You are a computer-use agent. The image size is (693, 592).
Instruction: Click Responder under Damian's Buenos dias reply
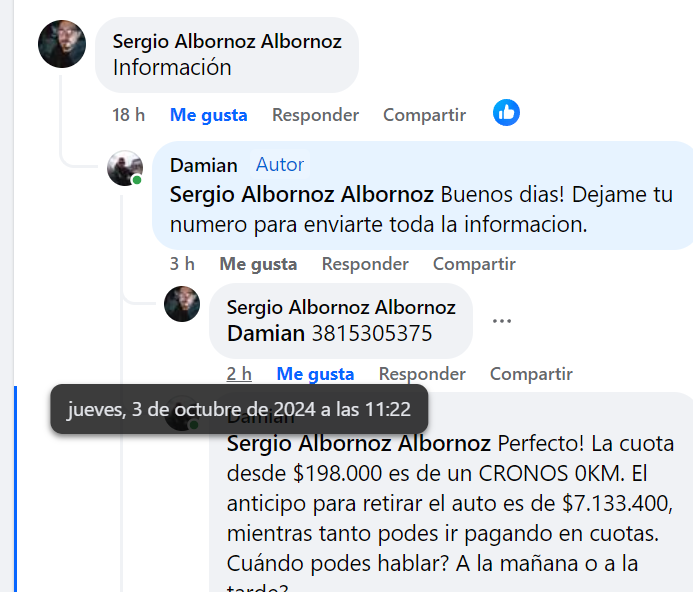click(365, 264)
